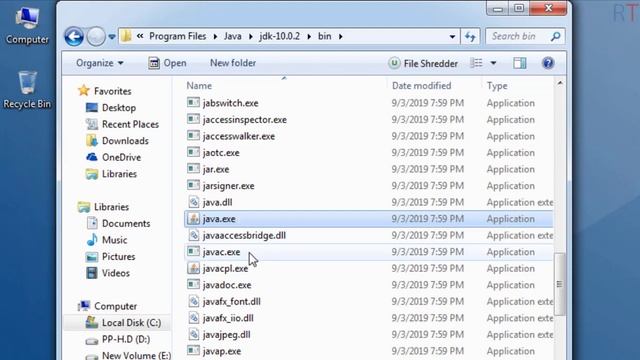Select the javac.exe file icon

pyautogui.click(x=193, y=251)
